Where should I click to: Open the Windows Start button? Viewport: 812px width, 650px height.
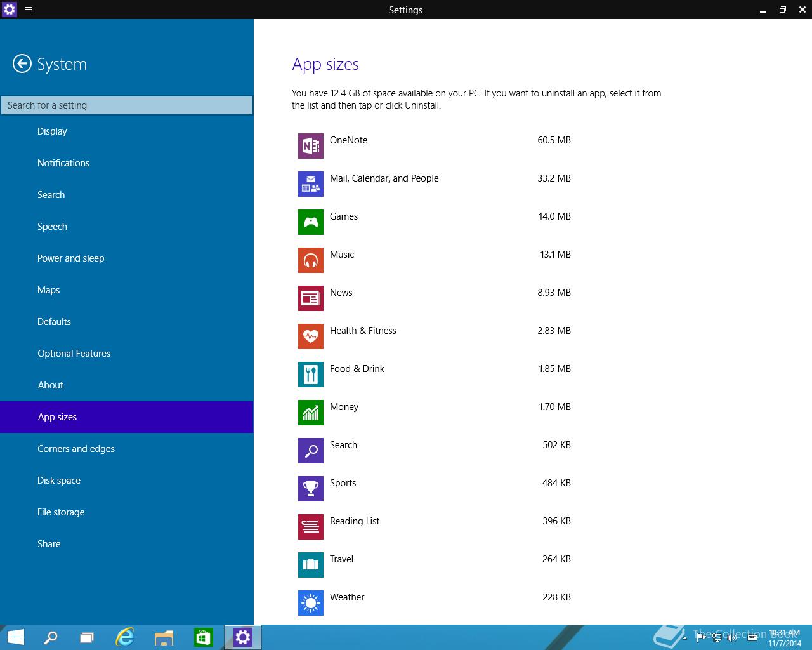(15, 637)
